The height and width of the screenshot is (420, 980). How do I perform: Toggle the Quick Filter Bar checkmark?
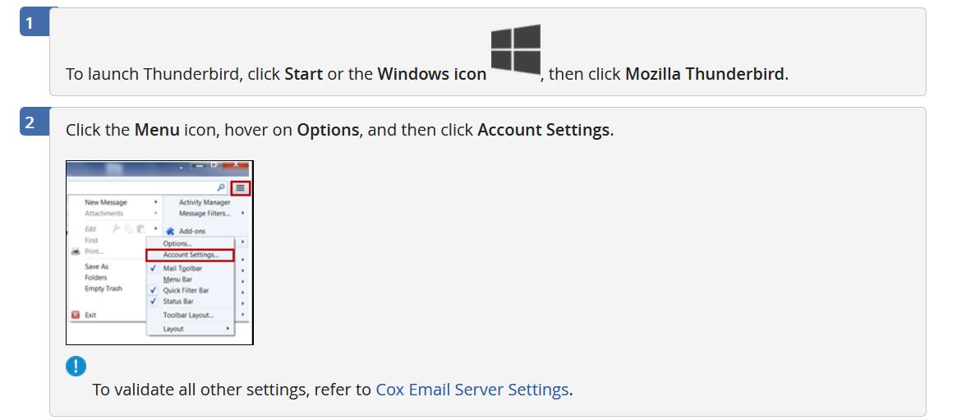(x=154, y=291)
